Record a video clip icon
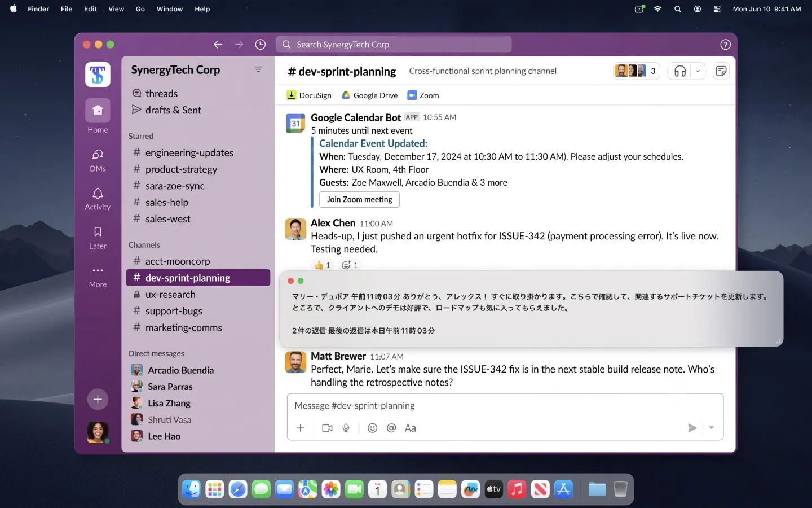Viewport: 812px width, 508px height. 327,428
